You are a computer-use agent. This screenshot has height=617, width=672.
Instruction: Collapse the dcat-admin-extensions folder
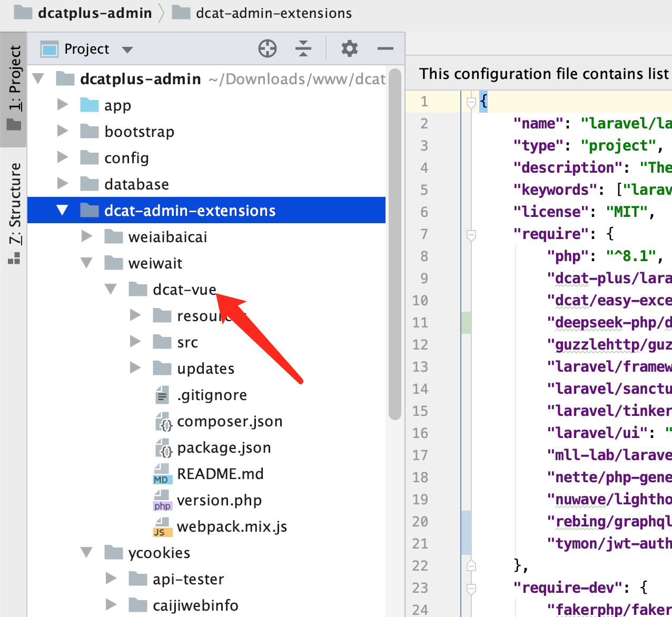click(62, 210)
